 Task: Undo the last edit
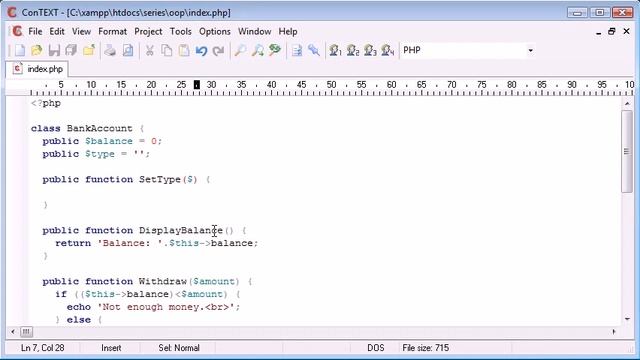point(201,51)
